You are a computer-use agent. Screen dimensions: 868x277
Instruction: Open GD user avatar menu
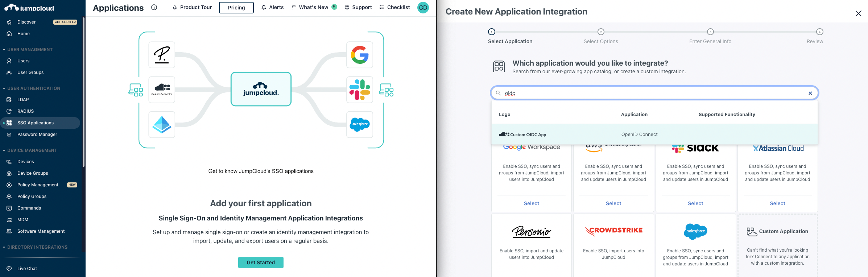(x=423, y=8)
